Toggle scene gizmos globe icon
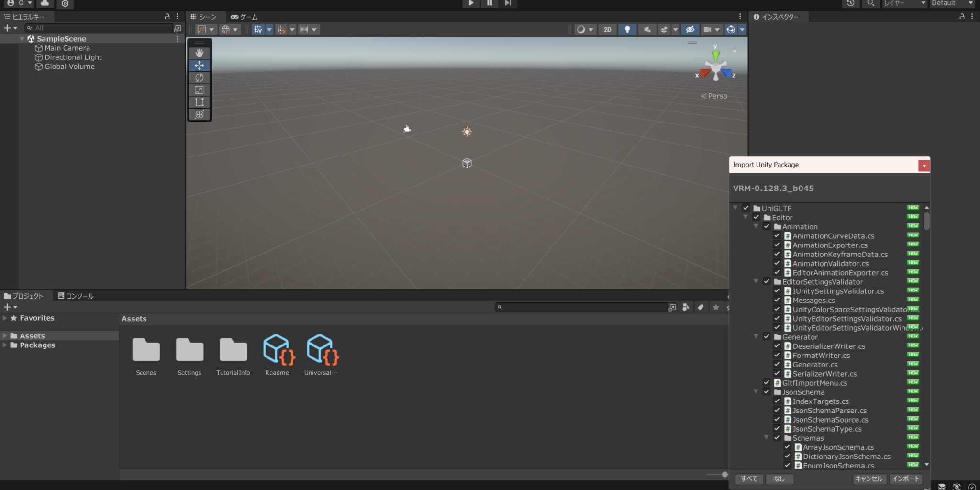 (731, 30)
